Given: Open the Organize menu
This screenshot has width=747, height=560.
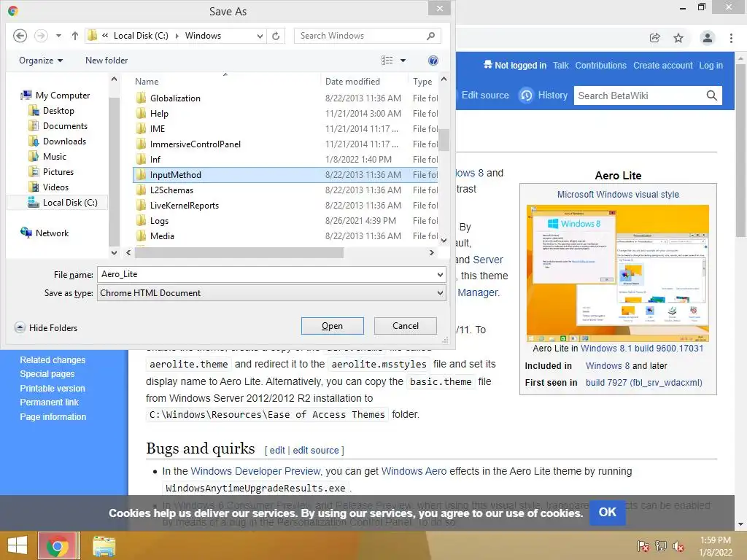Looking at the screenshot, I should point(41,61).
